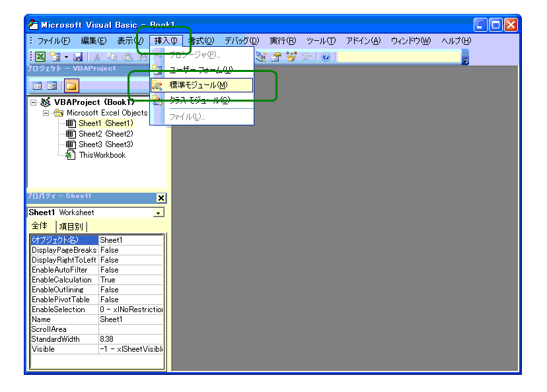547x392 pixels.
Task: Click the StandardWidth value 8.38
Action: point(131,339)
